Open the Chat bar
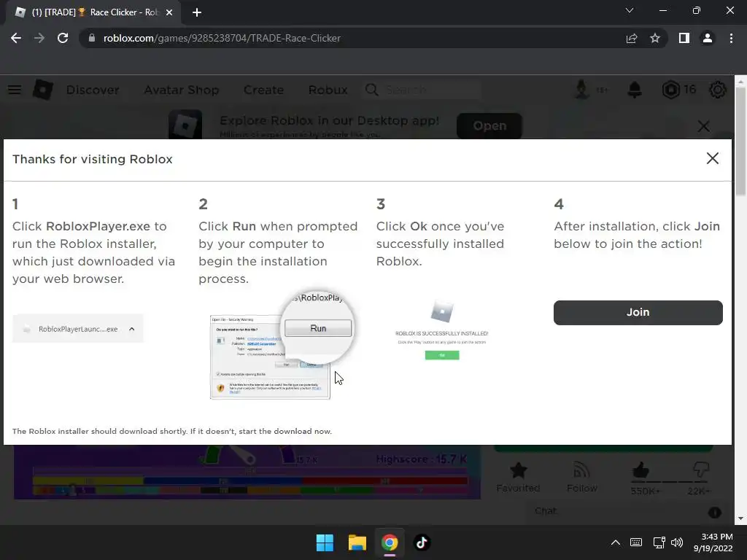Screen dimensions: 747x560 [x=625, y=511]
